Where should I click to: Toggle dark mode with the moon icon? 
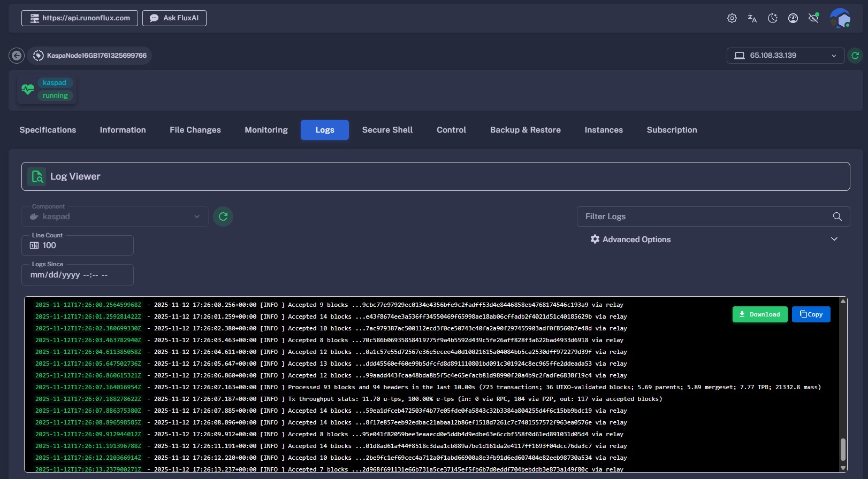point(772,18)
